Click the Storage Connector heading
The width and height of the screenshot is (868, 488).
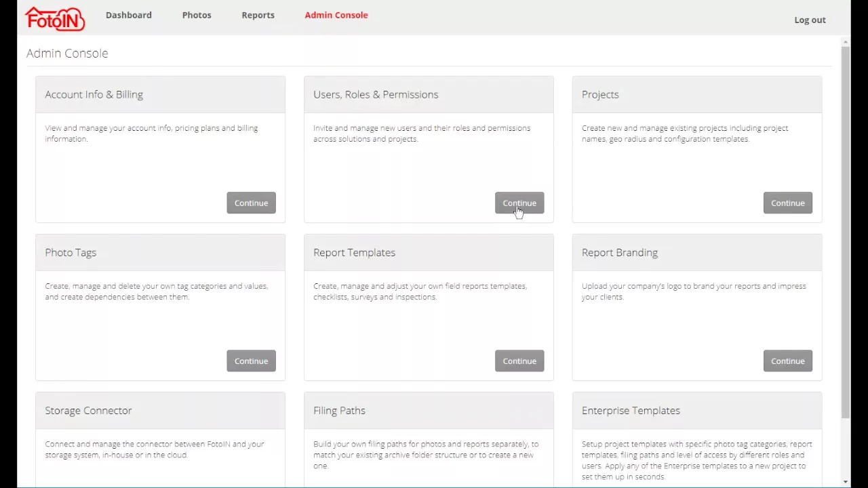(x=88, y=410)
